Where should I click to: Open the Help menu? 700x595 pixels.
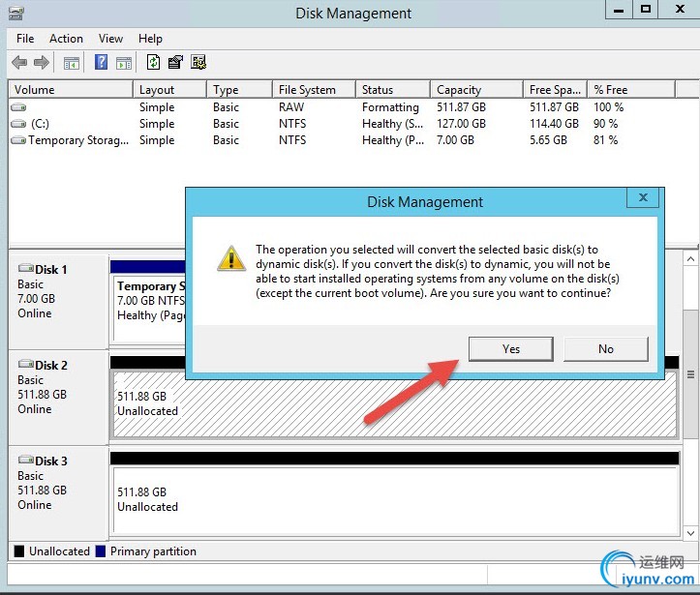coord(150,39)
